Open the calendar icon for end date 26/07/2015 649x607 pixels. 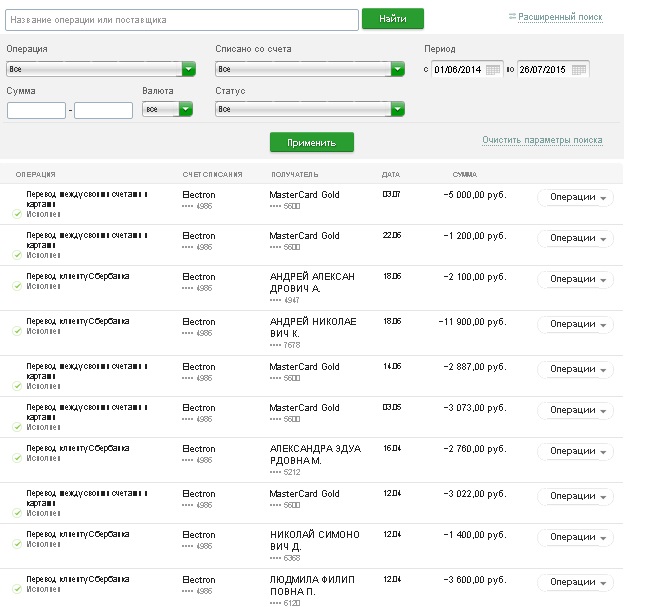click(579, 69)
